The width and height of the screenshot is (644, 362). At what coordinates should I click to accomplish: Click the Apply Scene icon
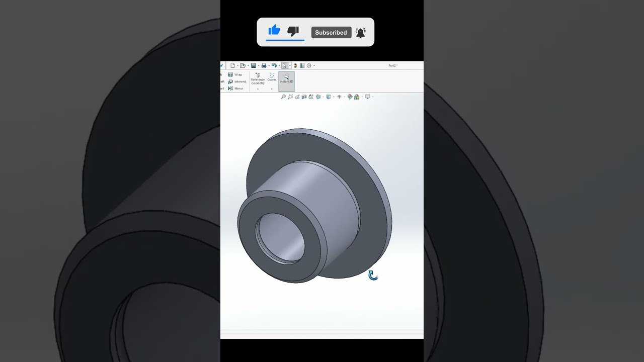click(357, 97)
